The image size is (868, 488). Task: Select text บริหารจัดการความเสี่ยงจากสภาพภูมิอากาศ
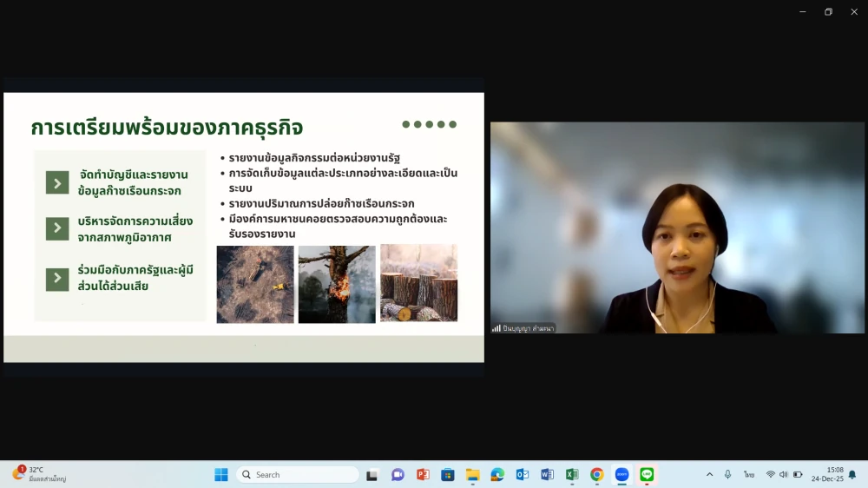click(x=135, y=228)
